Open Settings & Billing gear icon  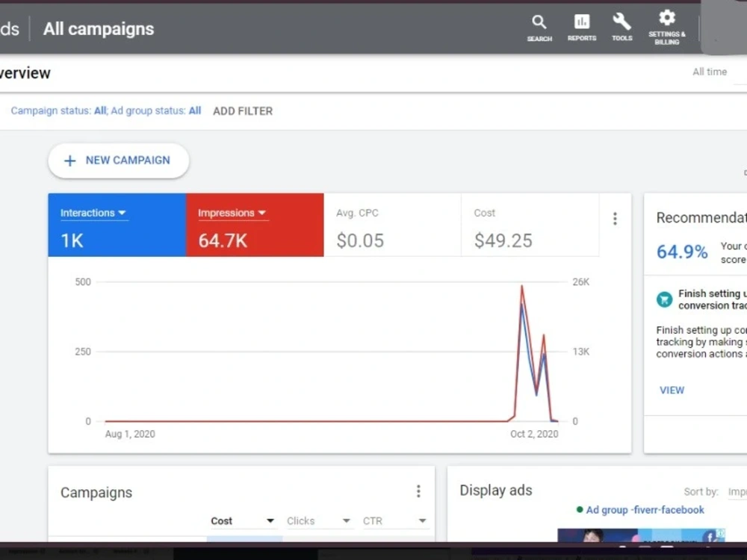click(x=666, y=27)
